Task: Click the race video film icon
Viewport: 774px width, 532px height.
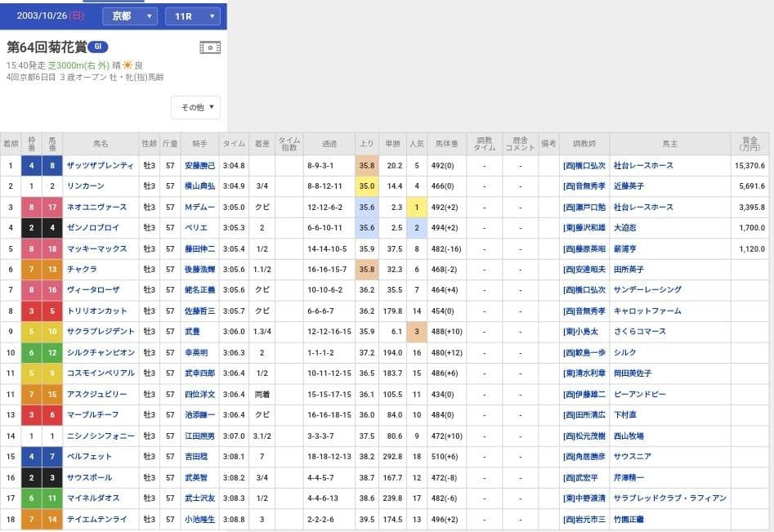Action: point(210,47)
